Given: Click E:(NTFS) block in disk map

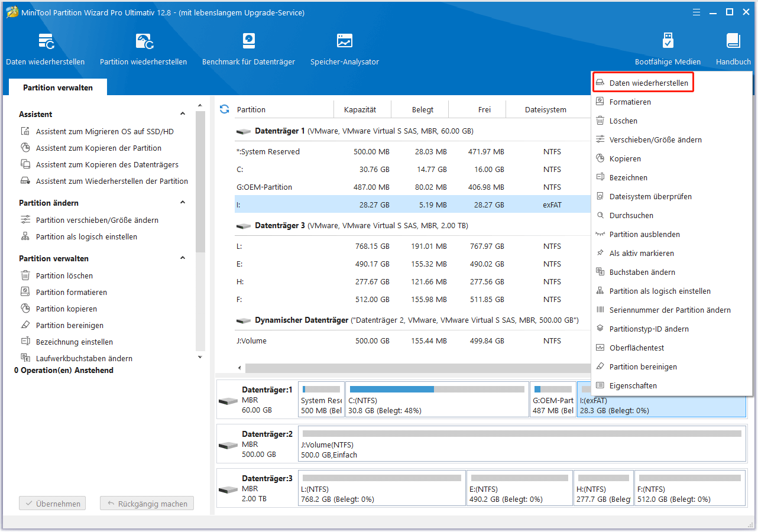Looking at the screenshot, I should coord(520,488).
